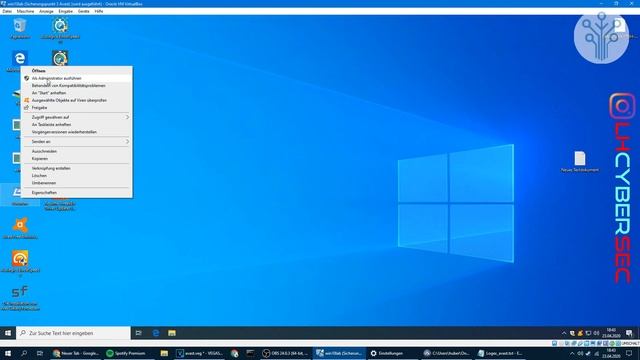Screen dimensions: 640x360
Task: Choose 'Öffnen' in the context menu
Action: coord(77,71)
